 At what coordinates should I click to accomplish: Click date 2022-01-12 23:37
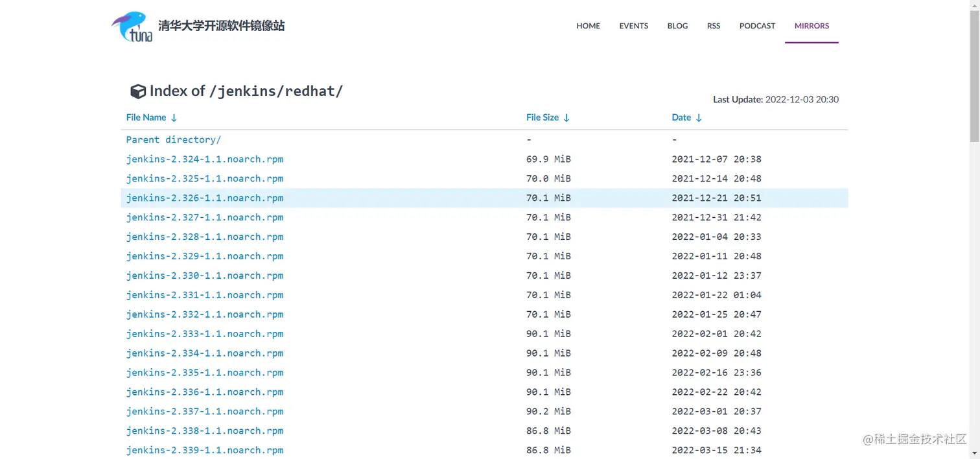(717, 276)
